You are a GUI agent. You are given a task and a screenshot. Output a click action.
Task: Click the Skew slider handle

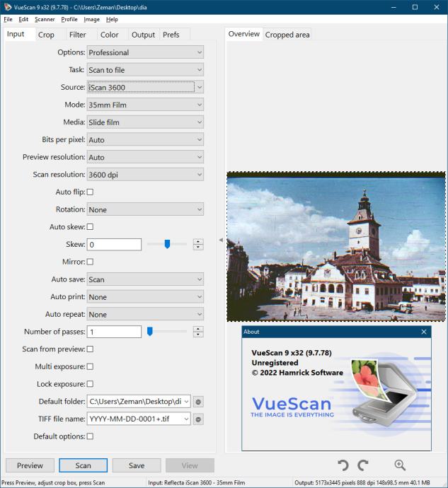[167, 244]
